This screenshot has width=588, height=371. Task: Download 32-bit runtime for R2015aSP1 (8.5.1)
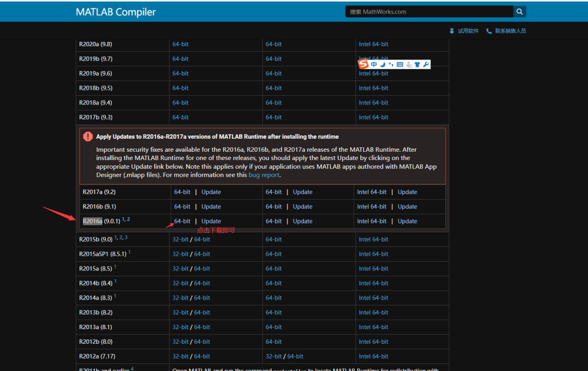[x=180, y=254]
